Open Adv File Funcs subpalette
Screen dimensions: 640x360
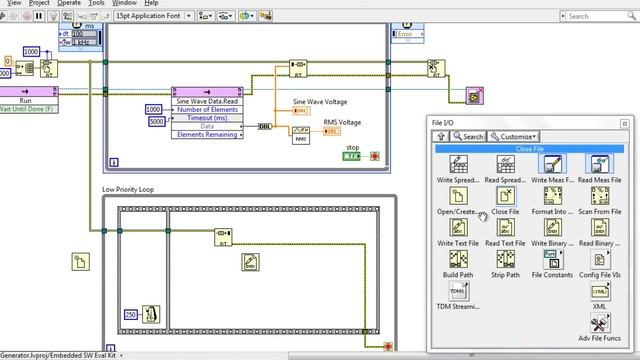[x=600, y=322]
